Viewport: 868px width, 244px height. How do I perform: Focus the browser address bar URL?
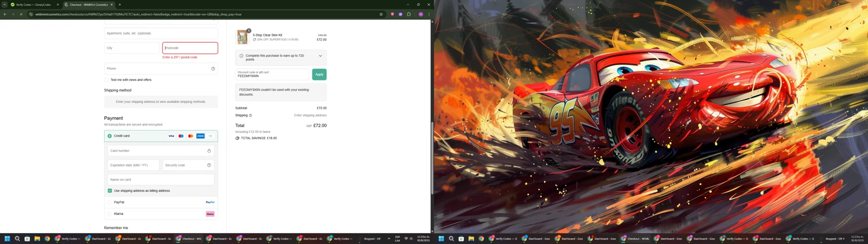pyautogui.click(x=138, y=14)
